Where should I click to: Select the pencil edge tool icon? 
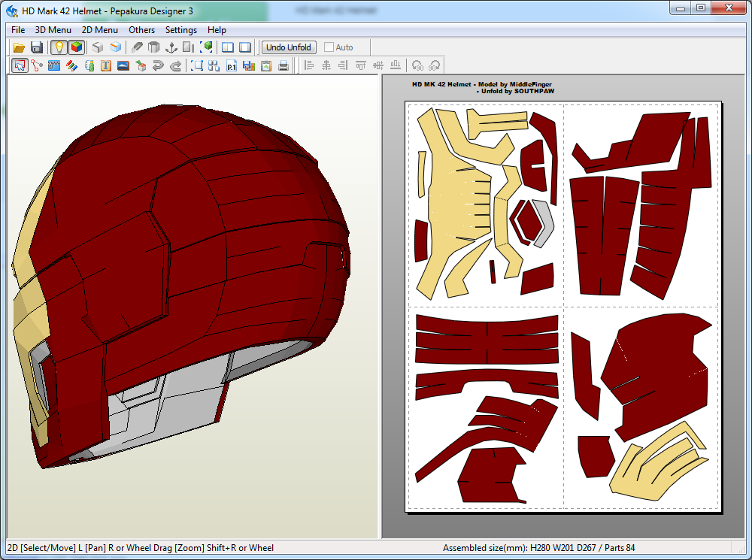(137, 47)
